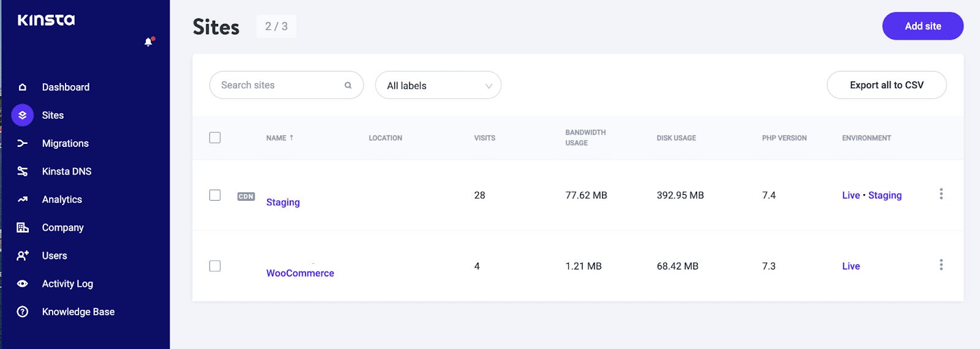Open the WooCommerce site link
This screenshot has height=349, width=980.
[x=300, y=273]
